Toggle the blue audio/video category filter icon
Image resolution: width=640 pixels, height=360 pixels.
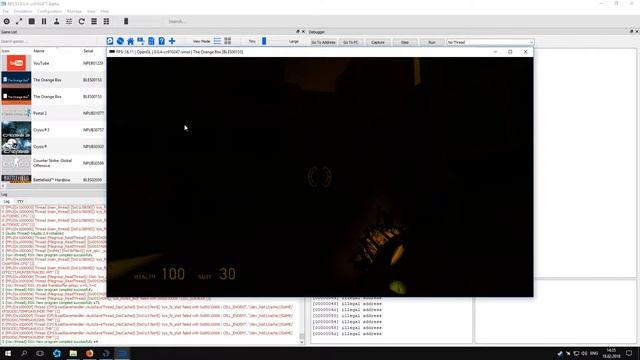pos(140,41)
